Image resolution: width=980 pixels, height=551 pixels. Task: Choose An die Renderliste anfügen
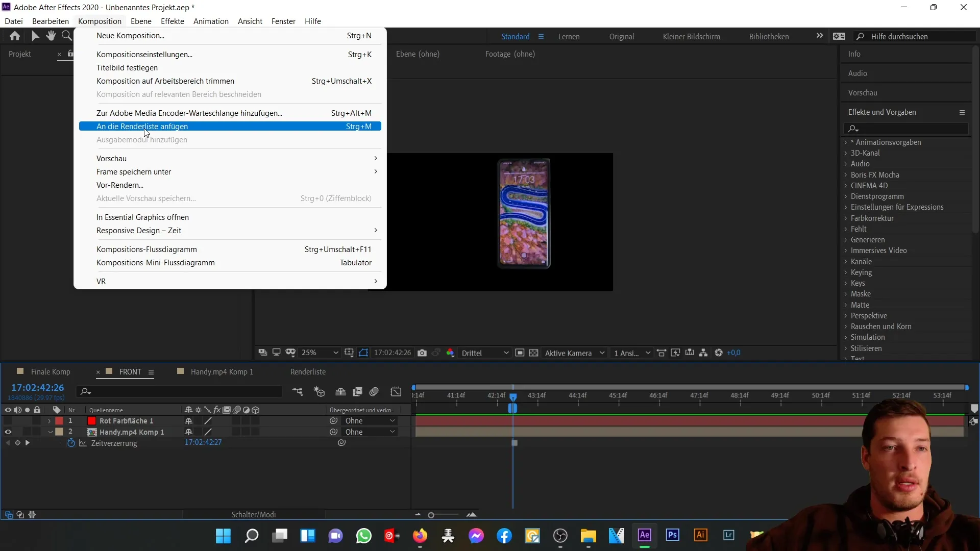230,127
